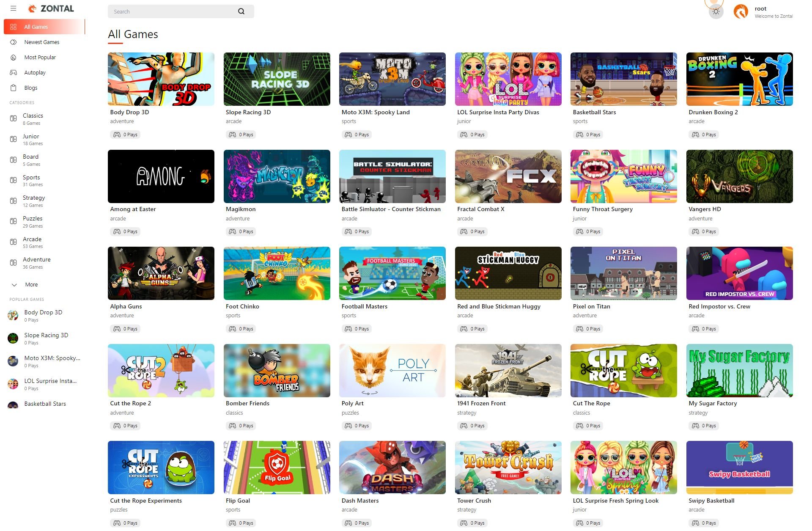The height and width of the screenshot is (531, 812).
Task: Open Foot Chinko title link
Action: pos(242,306)
